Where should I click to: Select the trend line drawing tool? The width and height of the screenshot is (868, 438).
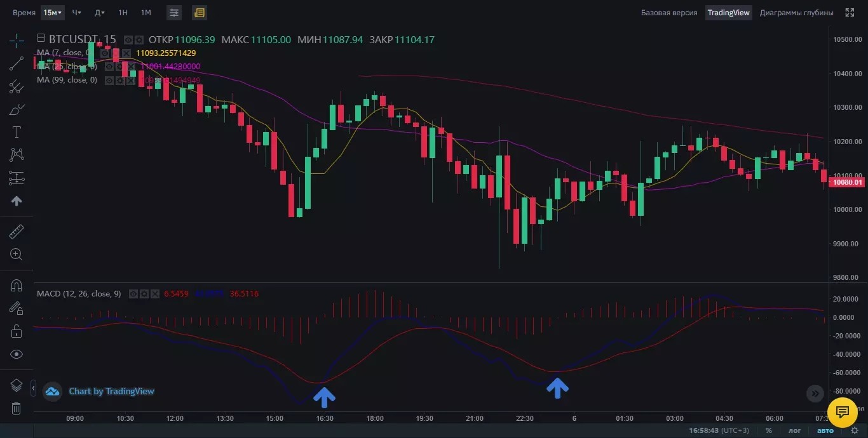(x=17, y=63)
